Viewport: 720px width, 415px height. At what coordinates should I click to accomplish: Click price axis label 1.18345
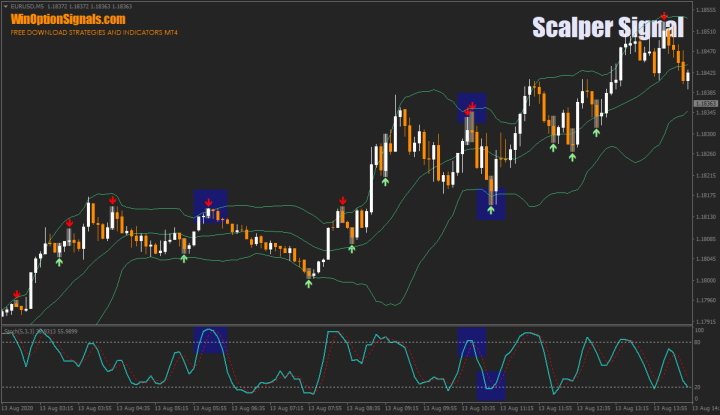point(706,112)
